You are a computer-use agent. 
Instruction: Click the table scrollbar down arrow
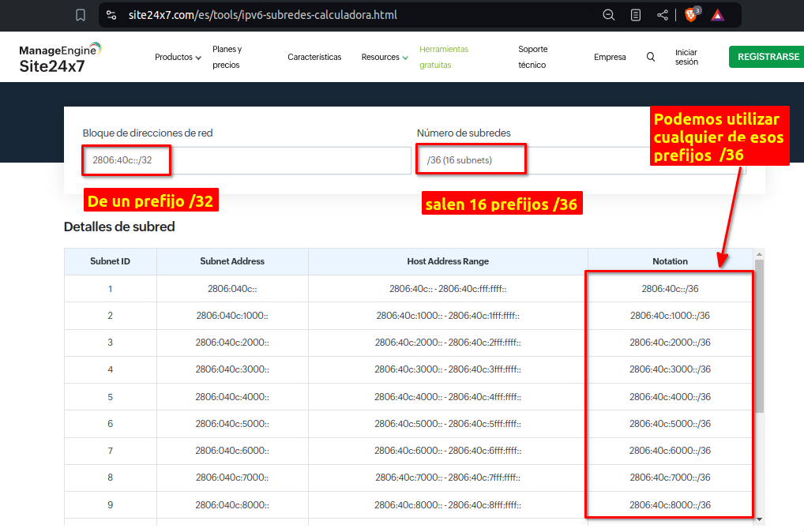[760, 519]
